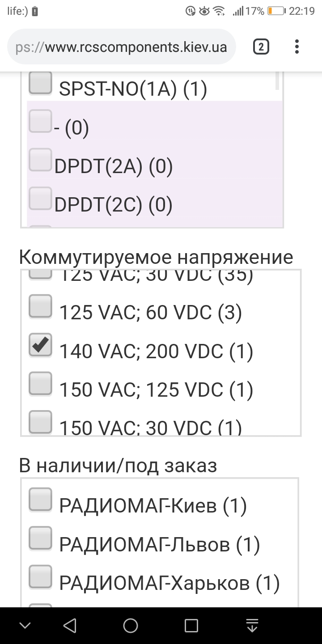Tick the РАДИОМАГ-Харьков option
Screen dimensions: 322x644
[40, 576]
